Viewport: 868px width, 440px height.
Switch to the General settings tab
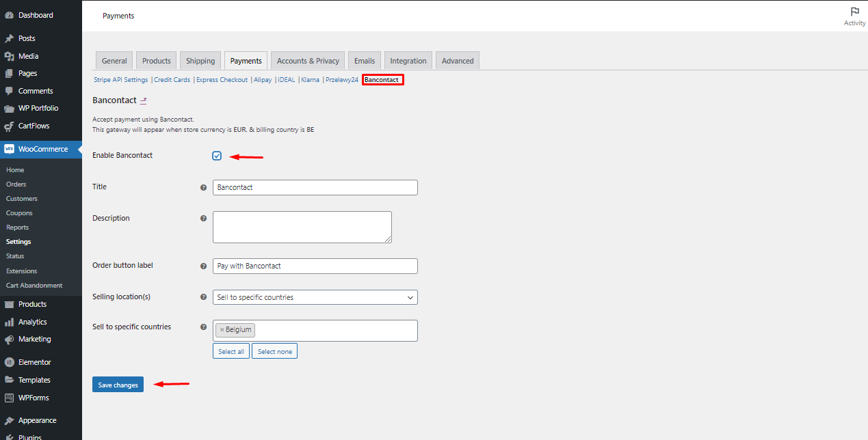(114, 61)
